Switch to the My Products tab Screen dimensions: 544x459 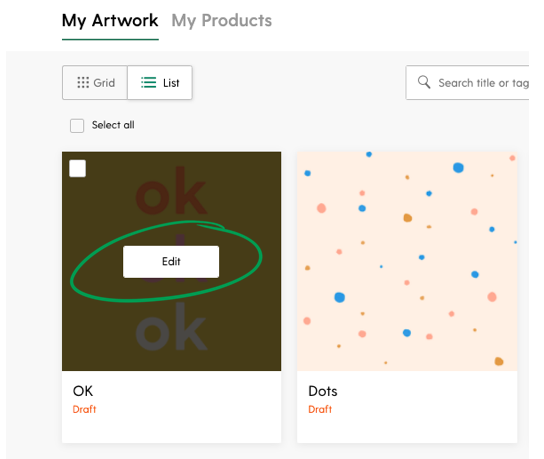(222, 20)
